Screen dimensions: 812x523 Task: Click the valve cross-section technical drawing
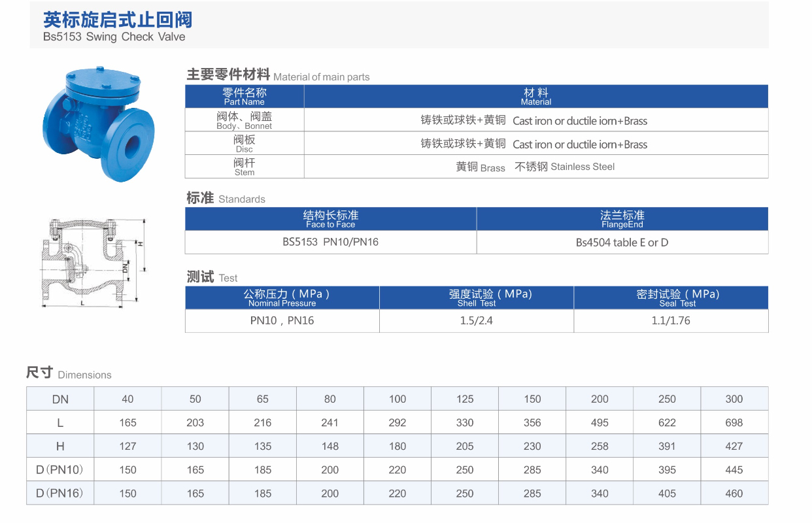click(95, 263)
